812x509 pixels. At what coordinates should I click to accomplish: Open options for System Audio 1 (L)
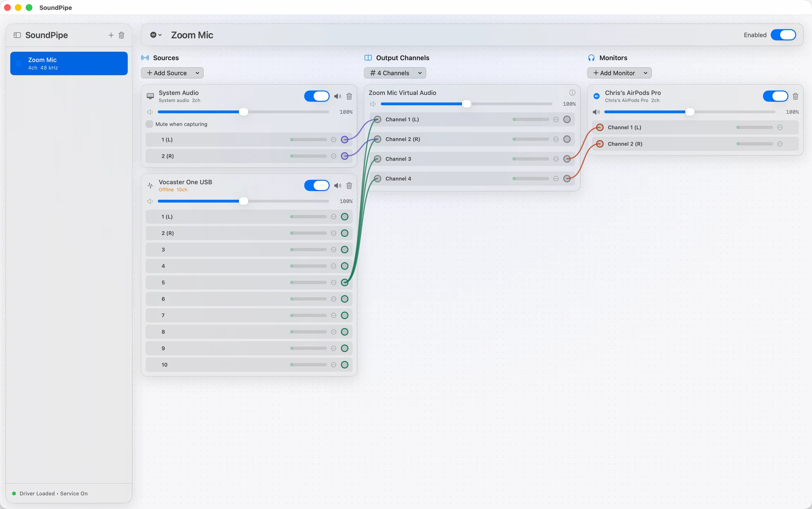334,140
